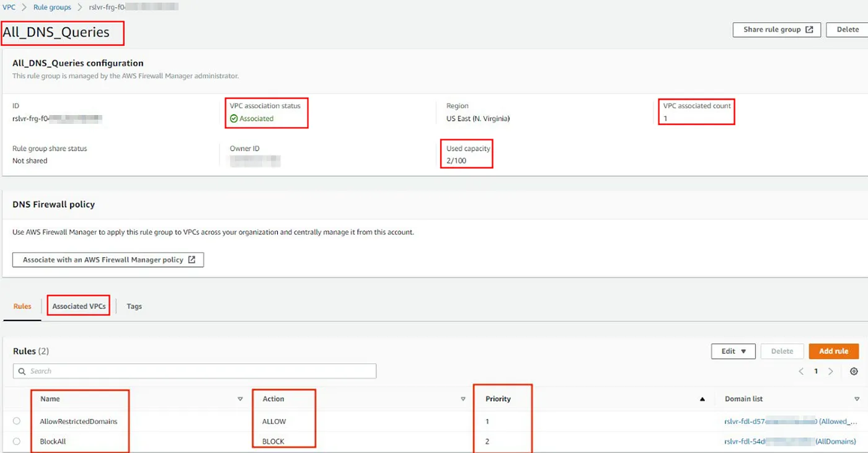Click the Priority column ascending sort arrow
Image resolution: width=868 pixels, height=453 pixels.
pyautogui.click(x=702, y=399)
